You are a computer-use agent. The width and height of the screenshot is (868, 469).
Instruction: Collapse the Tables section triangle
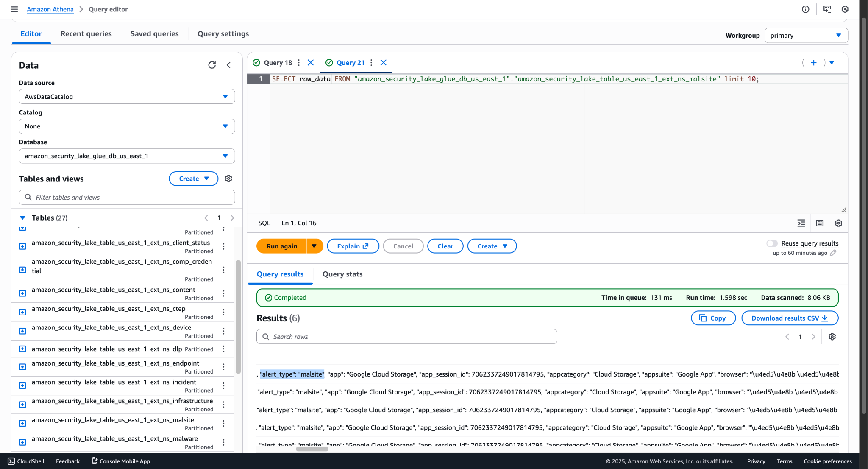[x=22, y=218]
